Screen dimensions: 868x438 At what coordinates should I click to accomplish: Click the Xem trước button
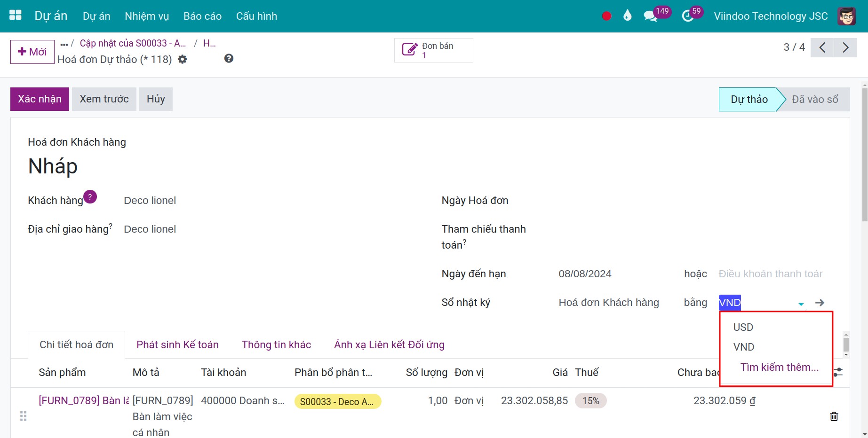click(x=104, y=99)
